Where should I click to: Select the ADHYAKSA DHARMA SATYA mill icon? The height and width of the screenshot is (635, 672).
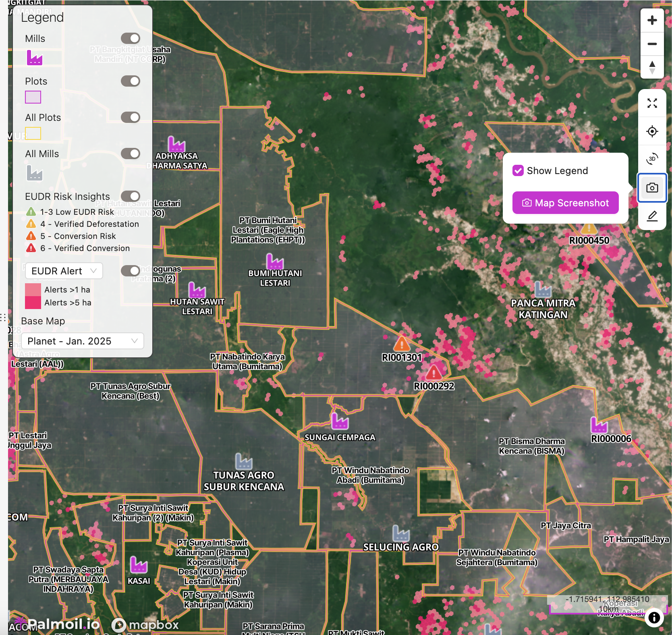[176, 144]
